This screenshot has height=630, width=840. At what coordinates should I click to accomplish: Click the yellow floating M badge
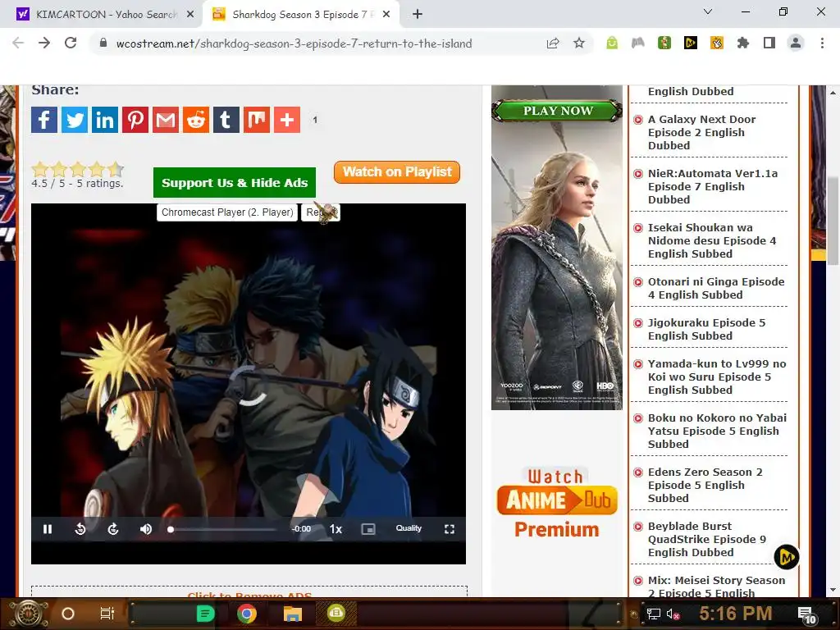[787, 557]
